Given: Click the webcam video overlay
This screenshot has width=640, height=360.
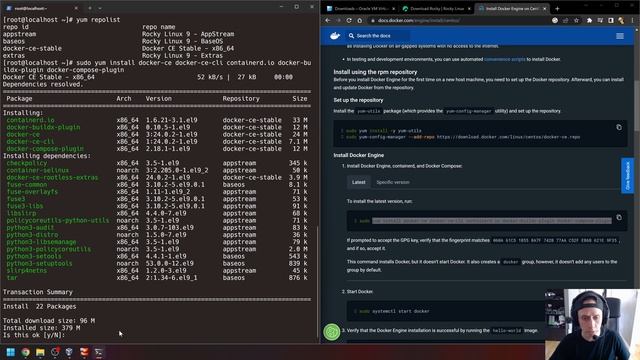Looking at the screenshot, I should coord(592,324).
